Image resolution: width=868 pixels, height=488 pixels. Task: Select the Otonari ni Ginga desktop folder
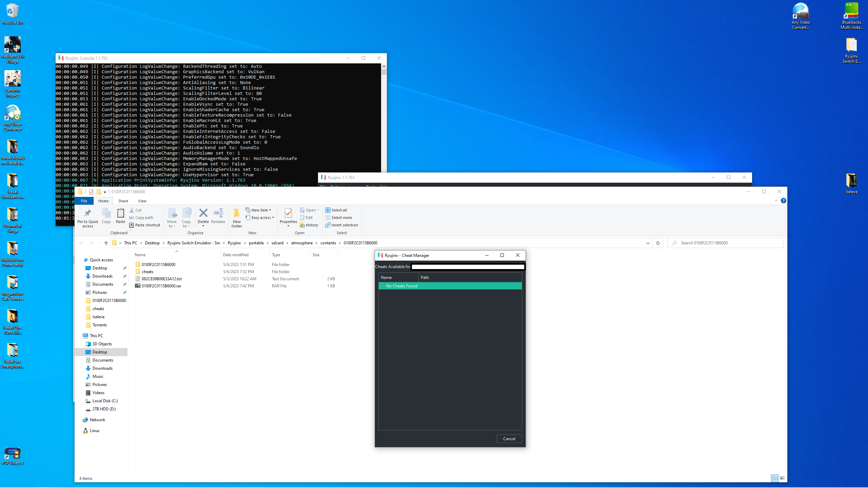pos(13,219)
